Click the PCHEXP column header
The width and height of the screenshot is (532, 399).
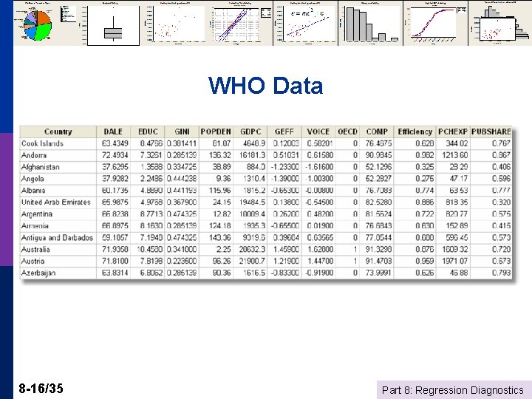453,132
